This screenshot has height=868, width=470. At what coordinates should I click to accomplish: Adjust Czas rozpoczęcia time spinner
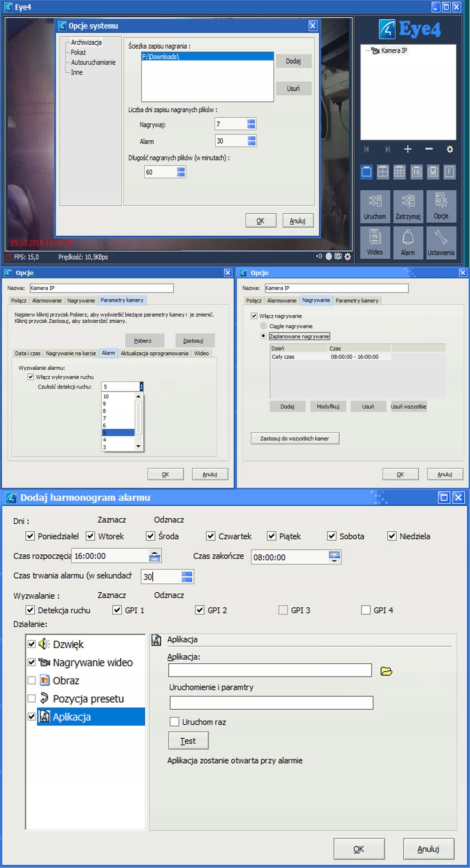click(155, 556)
